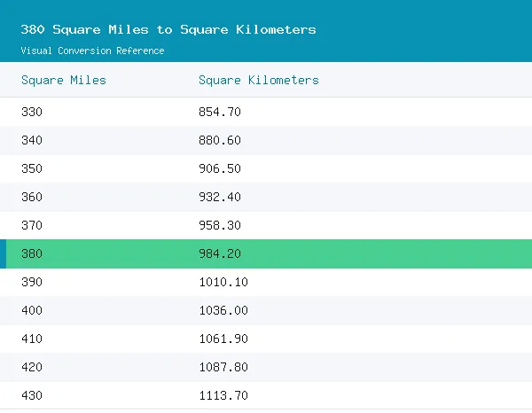Image resolution: width=532 pixels, height=413 pixels.
Task: Click the 360 square miles cell
Action: coord(32,197)
